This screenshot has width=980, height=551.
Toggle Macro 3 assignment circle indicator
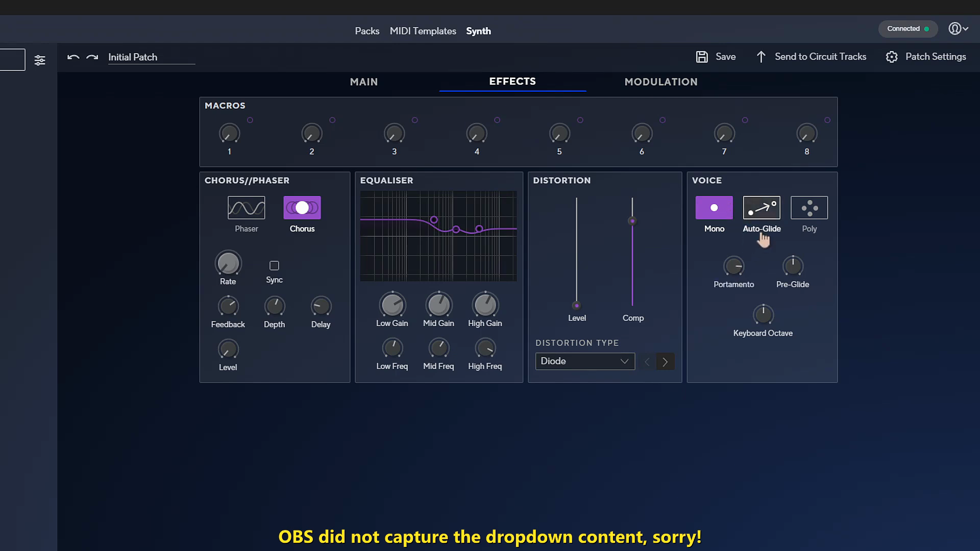coord(415,120)
